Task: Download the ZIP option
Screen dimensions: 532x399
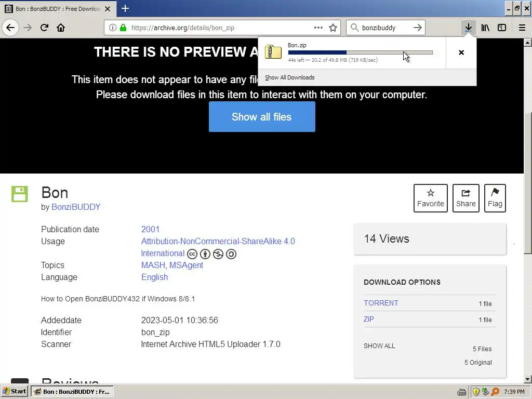Action: (369, 320)
